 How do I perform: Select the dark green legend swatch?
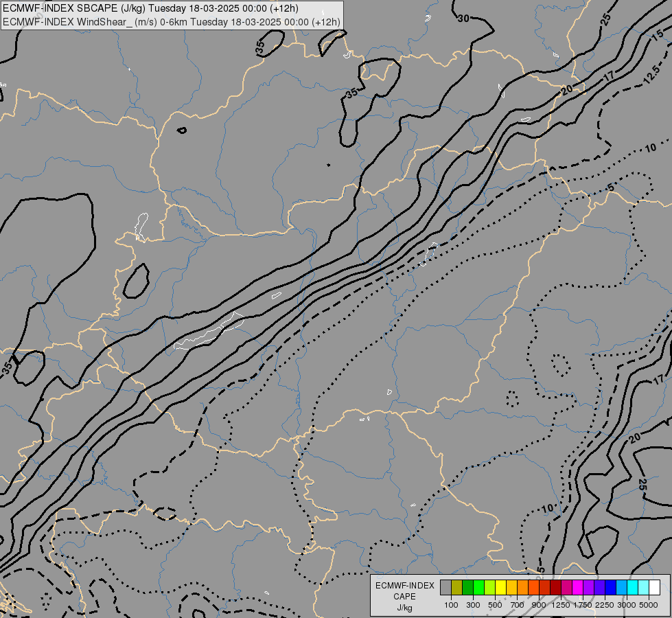(467, 587)
